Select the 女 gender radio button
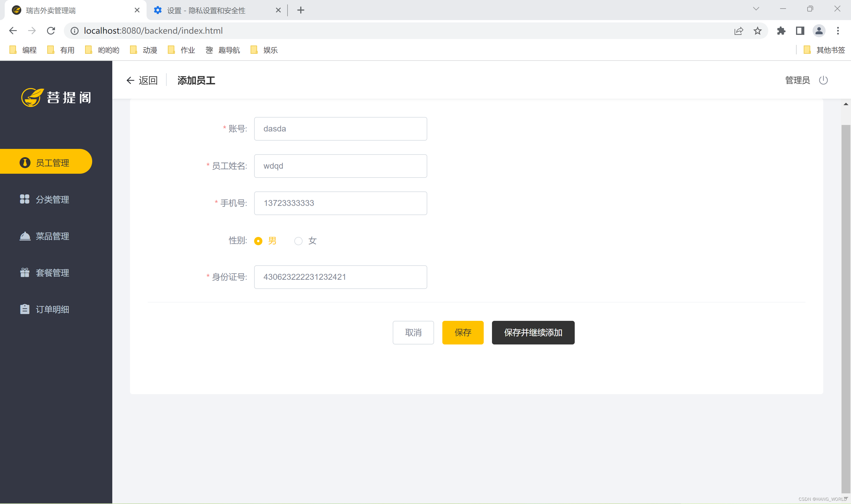The width and height of the screenshot is (851, 504). pos(298,241)
